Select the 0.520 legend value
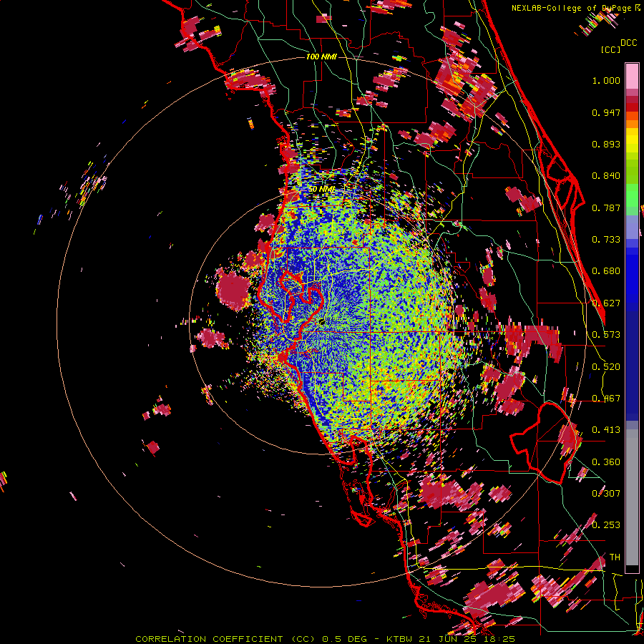This screenshot has width=644, height=644. pos(606,367)
